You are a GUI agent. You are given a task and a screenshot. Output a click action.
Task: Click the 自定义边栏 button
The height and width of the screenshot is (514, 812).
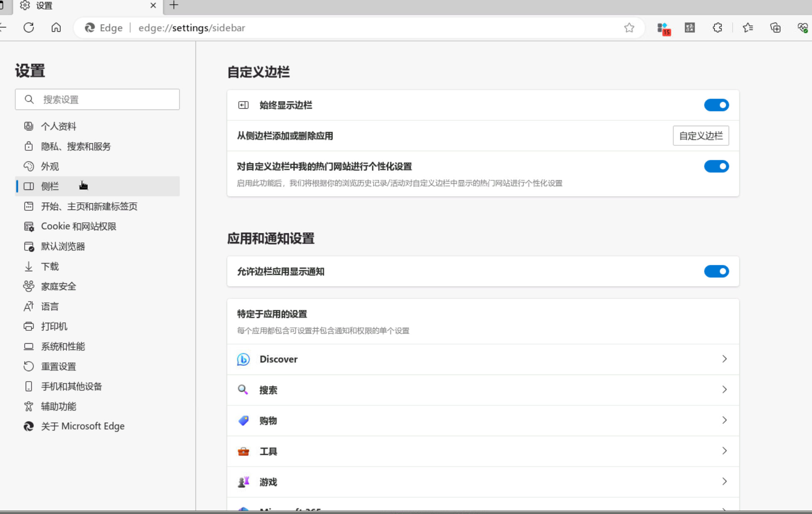[x=700, y=136]
